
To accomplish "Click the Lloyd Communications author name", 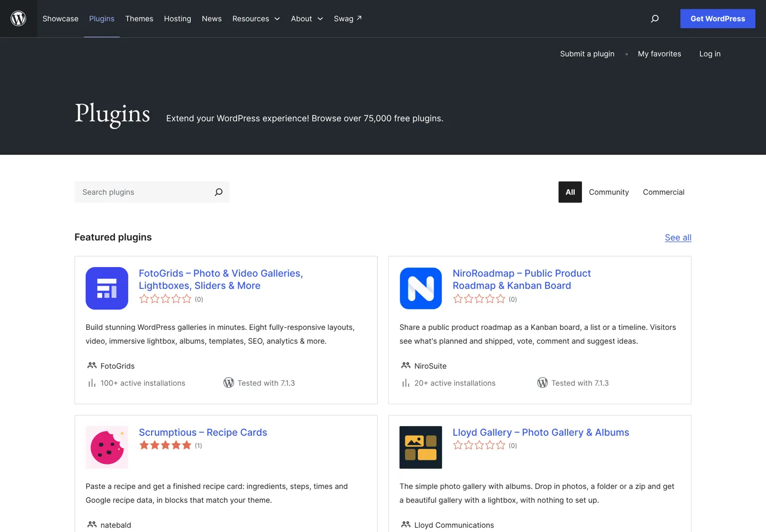I will coord(454,525).
